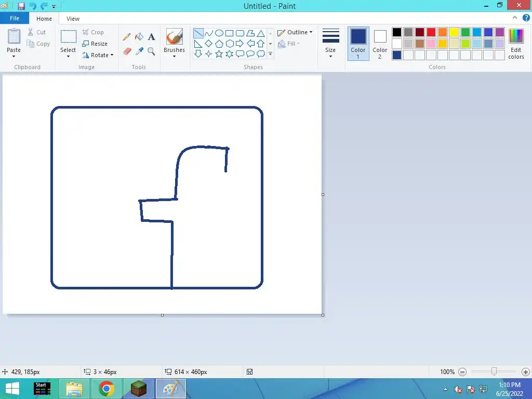Choose the Line shape

tap(198, 33)
